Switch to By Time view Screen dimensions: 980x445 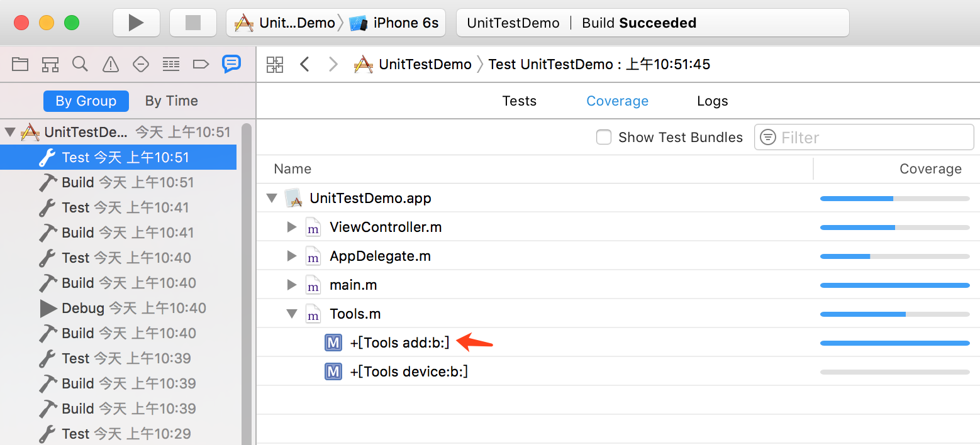pyautogui.click(x=171, y=101)
